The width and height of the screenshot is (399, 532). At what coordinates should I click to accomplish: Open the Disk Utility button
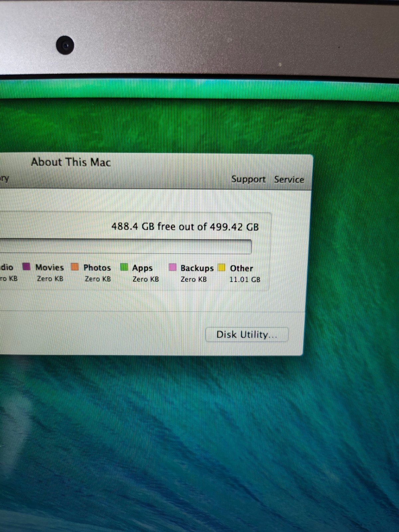click(x=247, y=334)
